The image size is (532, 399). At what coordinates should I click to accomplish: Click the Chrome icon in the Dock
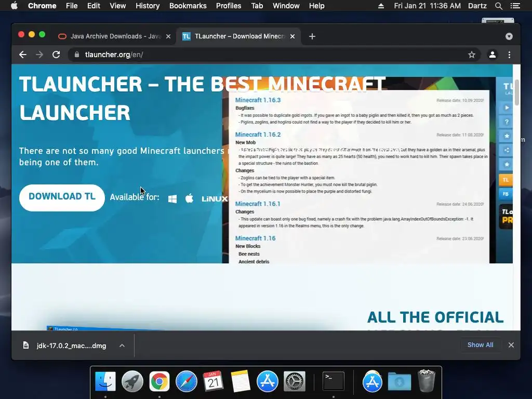tap(159, 381)
